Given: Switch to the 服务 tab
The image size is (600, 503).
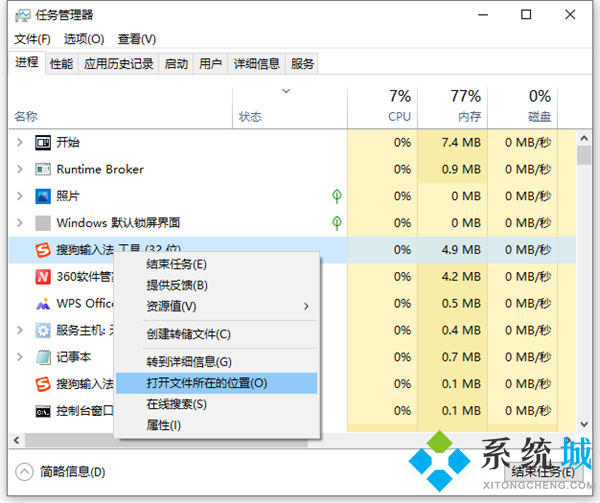Looking at the screenshot, I should 302,63.
